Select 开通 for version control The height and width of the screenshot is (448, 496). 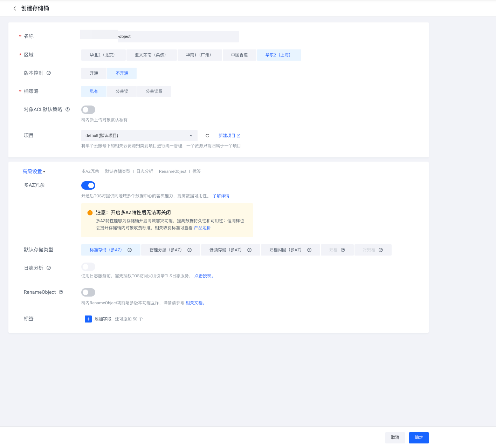pyautogui.click(x=94, y=73)
